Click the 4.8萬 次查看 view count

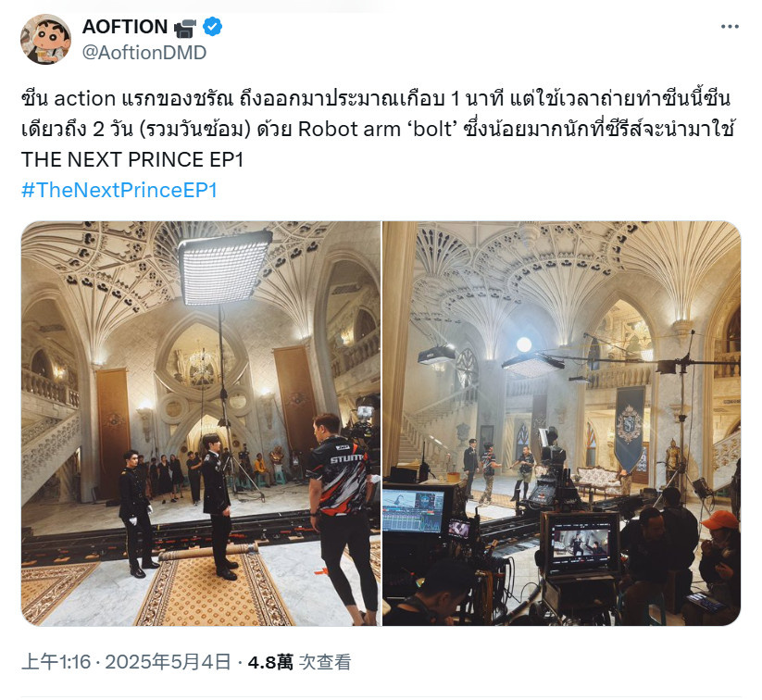299,662
